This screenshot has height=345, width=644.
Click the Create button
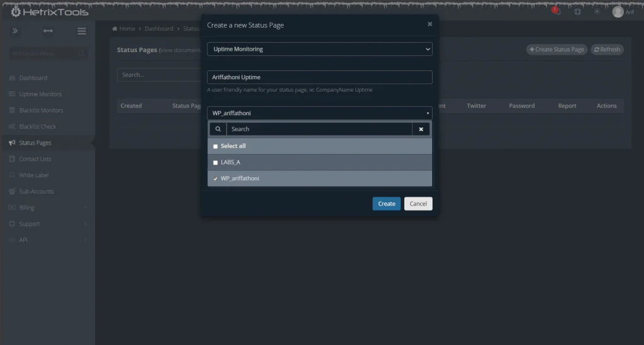point(387,204)
